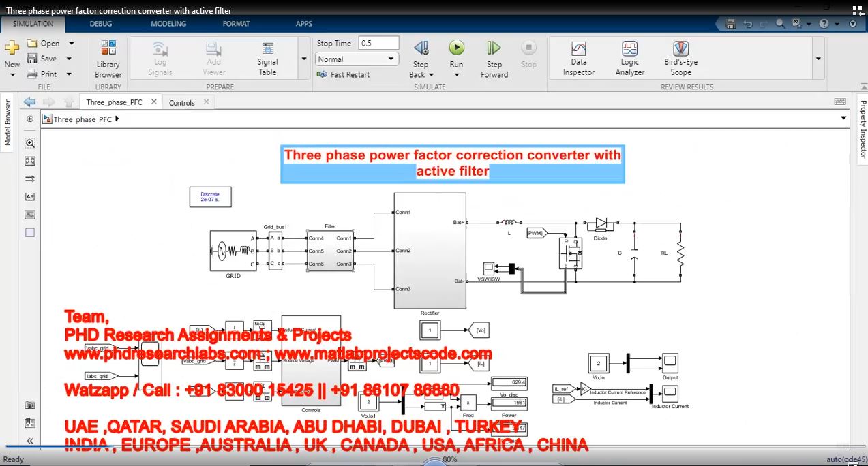Expand the Prepare gallery arrow
Screen dimensions: 868x466
(x=304, y=59)
